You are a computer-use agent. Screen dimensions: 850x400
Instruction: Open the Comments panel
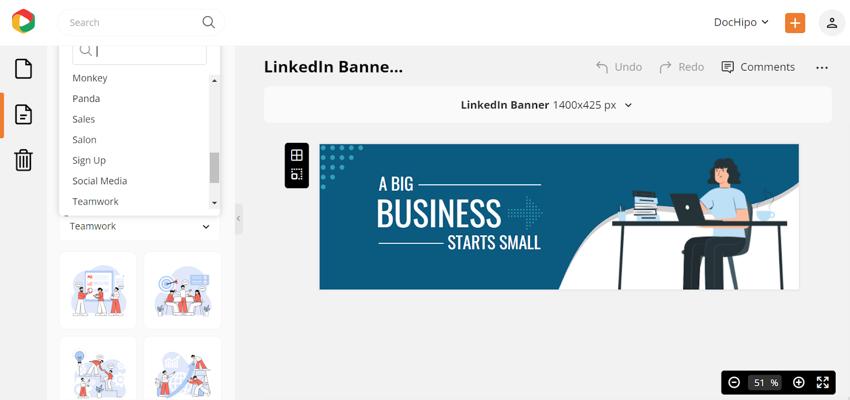[x=758, y=67]
